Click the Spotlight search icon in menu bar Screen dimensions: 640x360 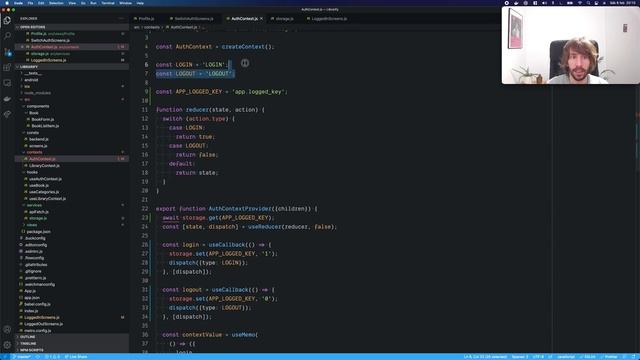point(588,3)
